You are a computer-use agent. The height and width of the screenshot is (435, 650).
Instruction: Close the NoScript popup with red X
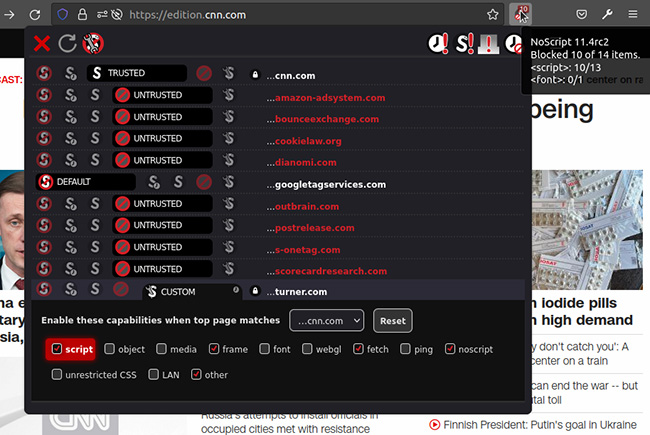tap(42, 44)
